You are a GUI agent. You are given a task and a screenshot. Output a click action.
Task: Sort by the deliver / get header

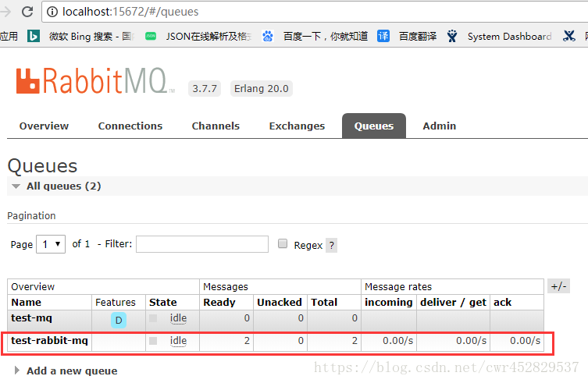453,302
